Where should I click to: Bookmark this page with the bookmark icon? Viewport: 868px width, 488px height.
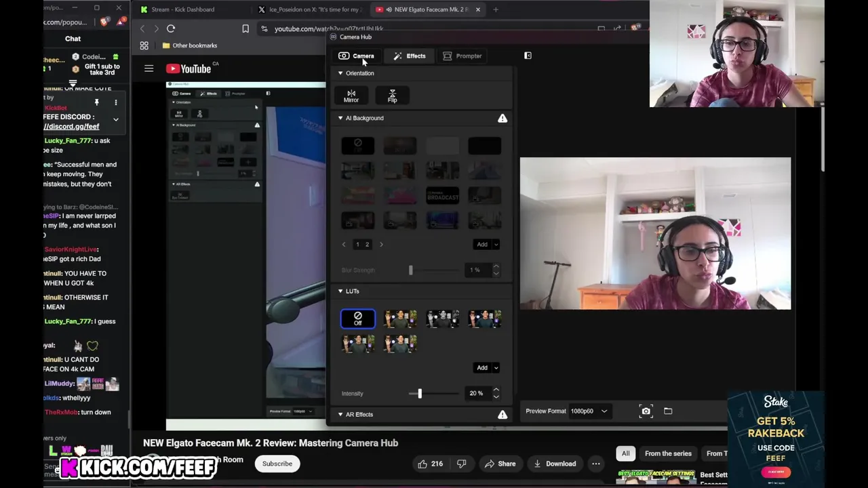click(x=245, y=28)
